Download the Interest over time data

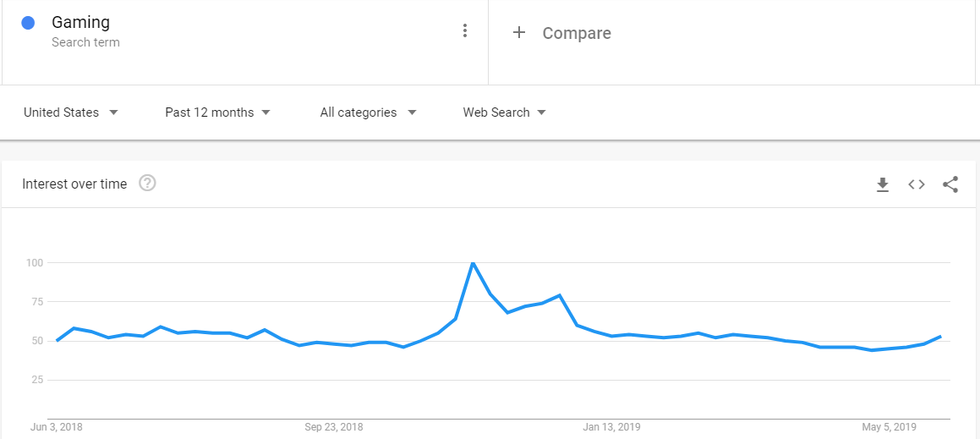pyautogui.click(x=882, y=184)
